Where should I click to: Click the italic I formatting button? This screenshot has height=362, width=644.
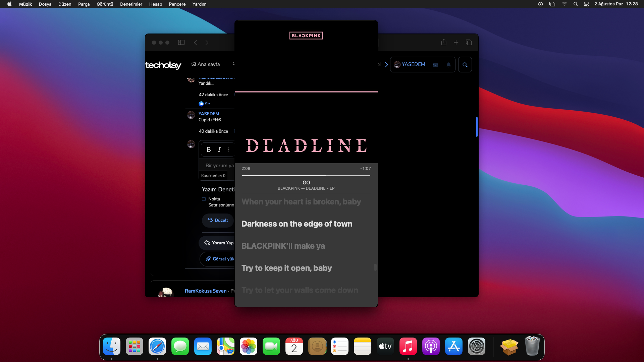click(219, 149)
